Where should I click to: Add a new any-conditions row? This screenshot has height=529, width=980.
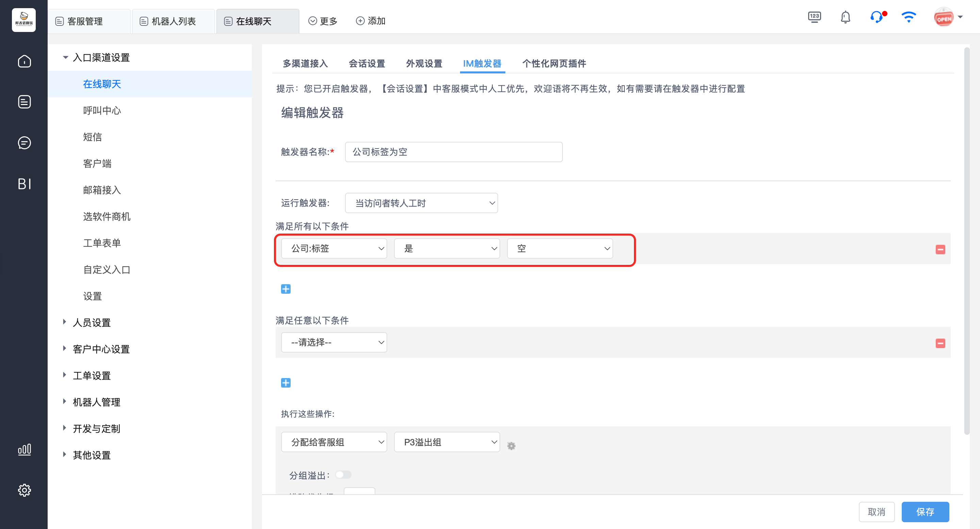click(286, 383)
